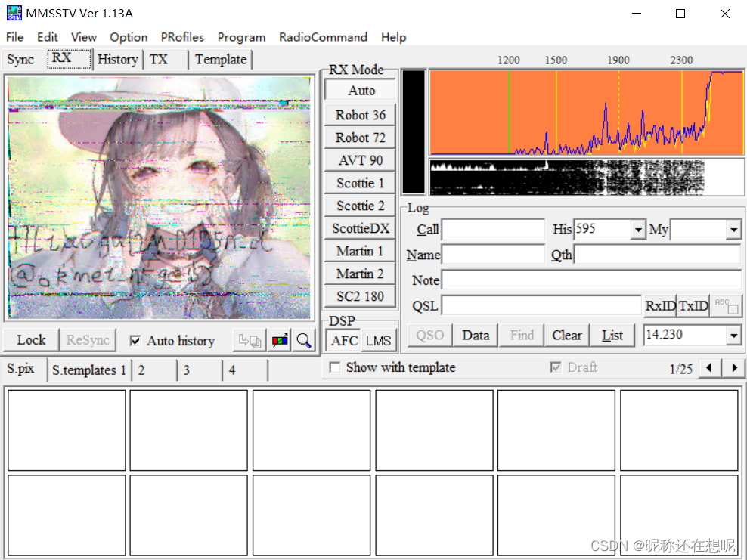Expand the My report dropdown
The width and height of the screenshot is (747, 560).
(733, 230)
